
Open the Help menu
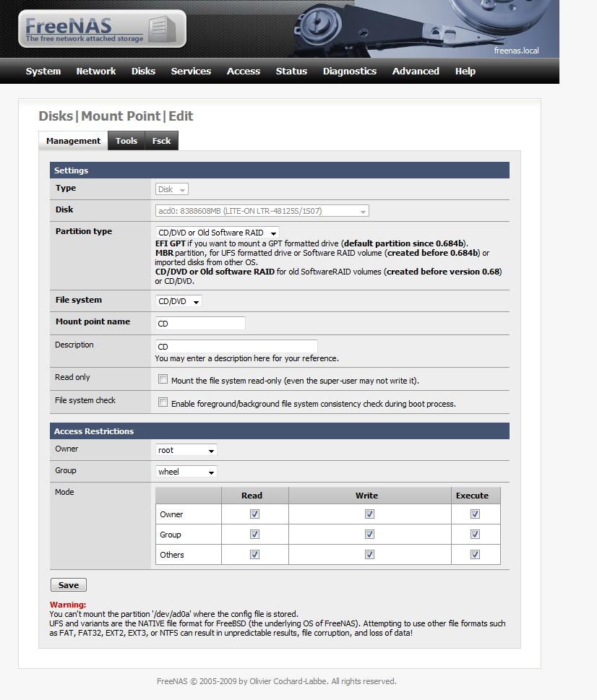(x=465, y=72)
